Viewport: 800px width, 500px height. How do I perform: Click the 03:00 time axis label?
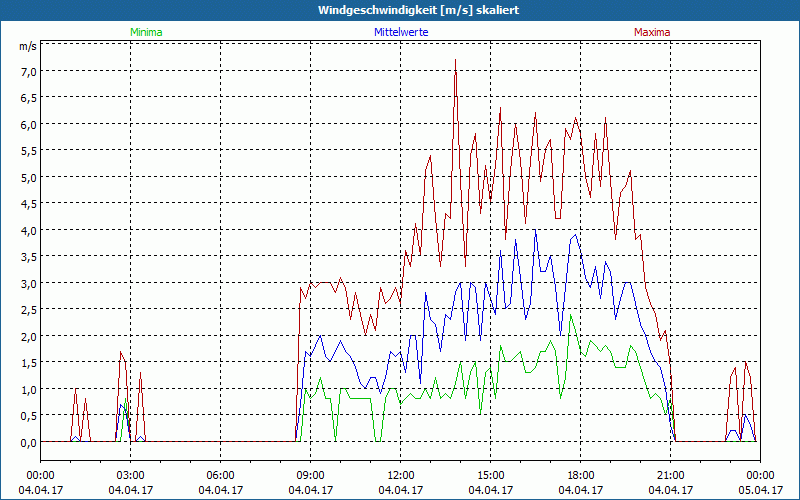[x=131, y=476]
